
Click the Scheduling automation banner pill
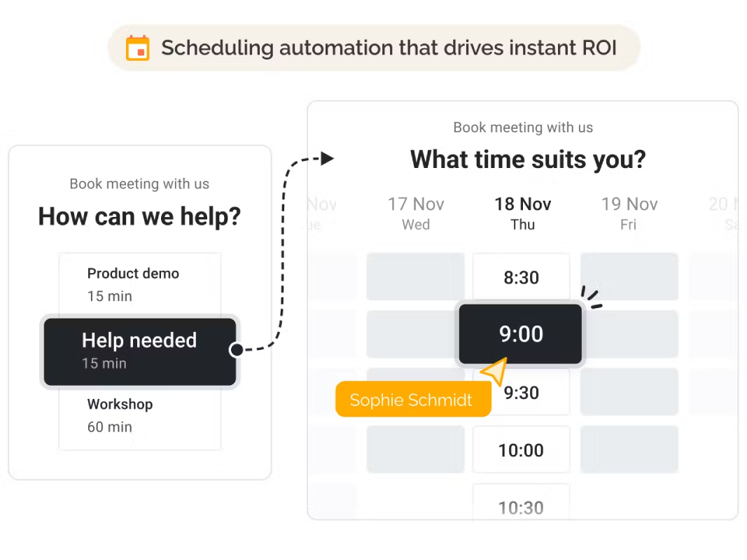(375, 48)
